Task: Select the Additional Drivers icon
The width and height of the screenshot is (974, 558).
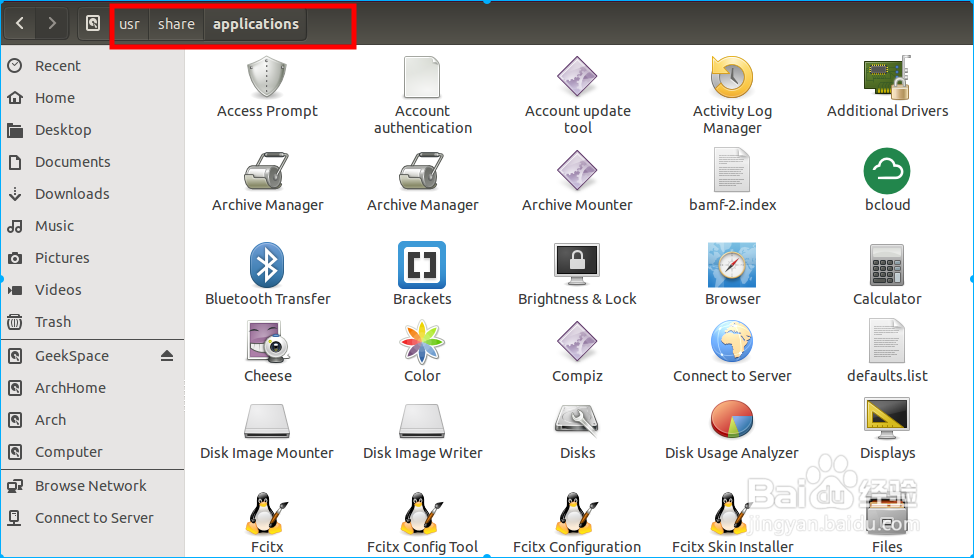Action: (x=887, y=78)
